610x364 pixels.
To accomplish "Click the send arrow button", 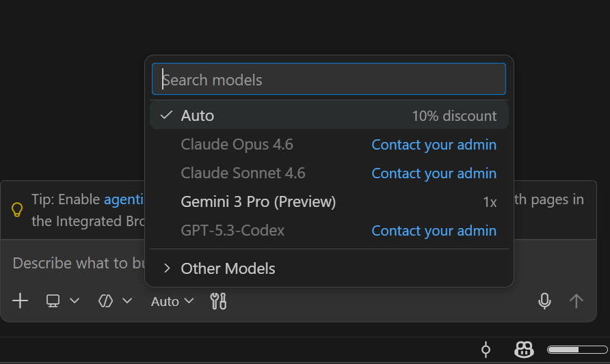I will click(x=576, y=301).
